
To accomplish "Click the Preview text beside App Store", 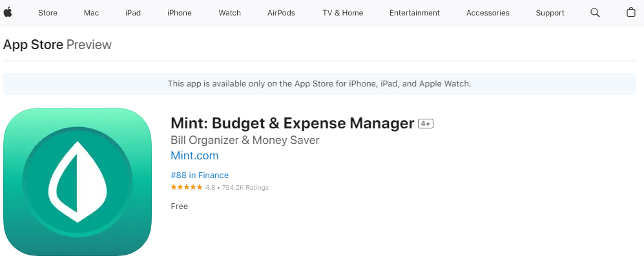I will click(89, 45).
